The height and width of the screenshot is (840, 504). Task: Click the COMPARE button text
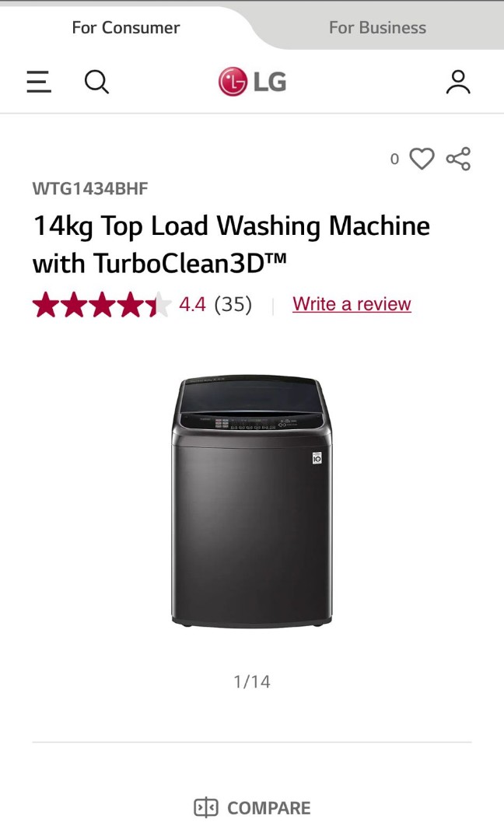269,808
